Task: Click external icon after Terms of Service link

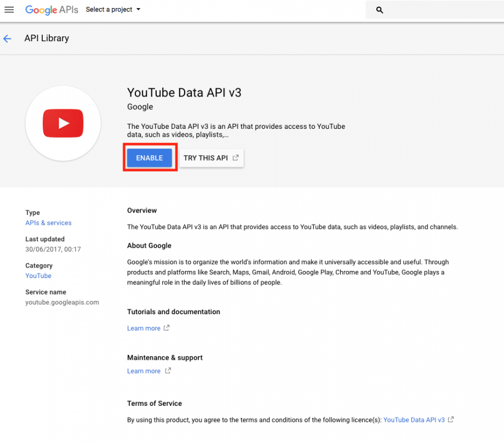Action: pyautogui.click(x=451, y=420)
